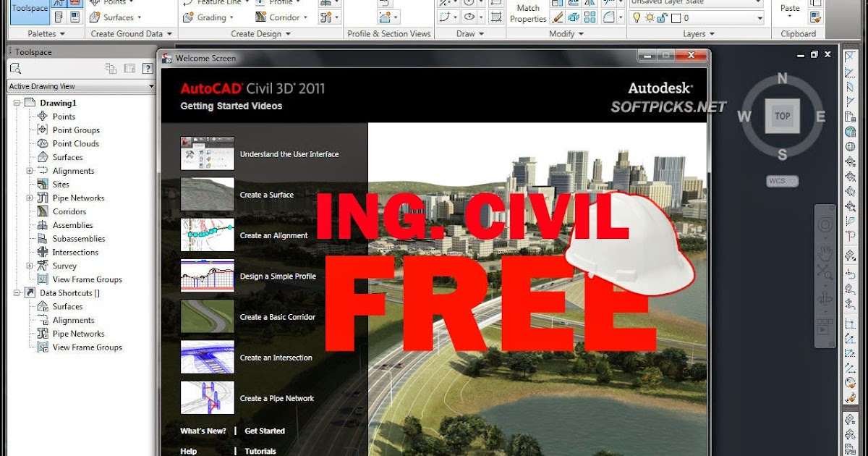Screen dimensions: 868x456
Task: Expand the Create Ground Data panel flyout
Action: pyautogui.click(x=132, y=34)
